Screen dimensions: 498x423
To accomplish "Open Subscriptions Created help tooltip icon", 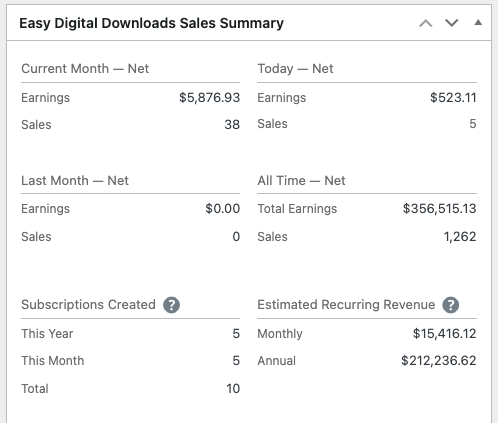I will (171, 305).
